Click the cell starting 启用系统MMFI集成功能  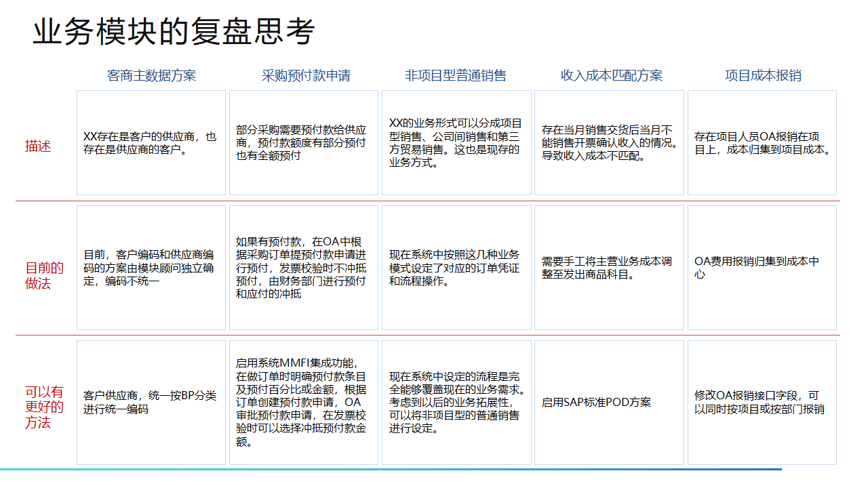(x=304, y=403)
